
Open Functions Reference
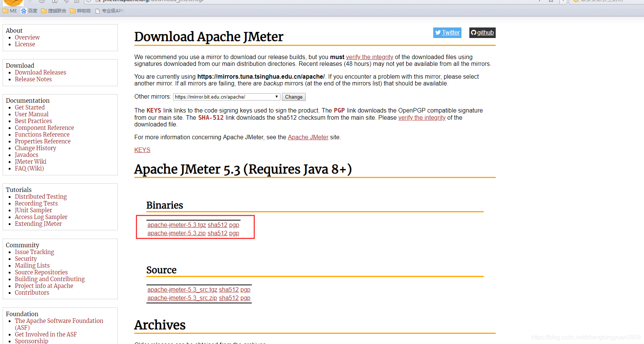(x=42, y=135)
